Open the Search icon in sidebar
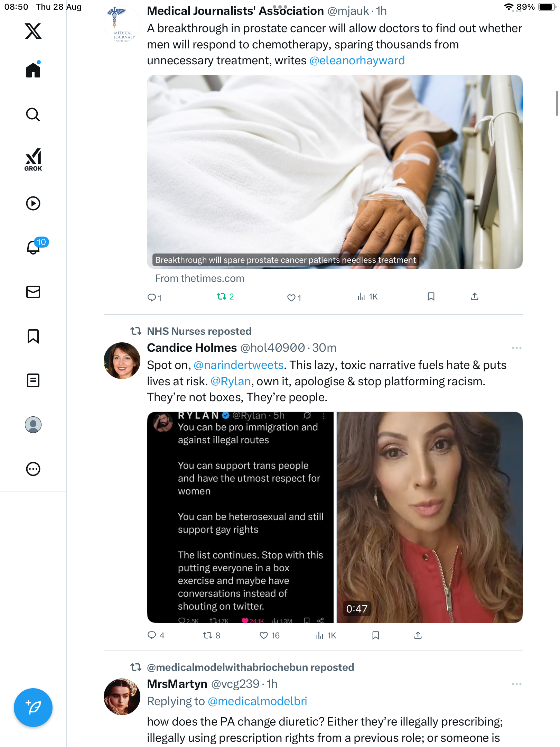The image size is (560, 747). click(x=33, y=114)
